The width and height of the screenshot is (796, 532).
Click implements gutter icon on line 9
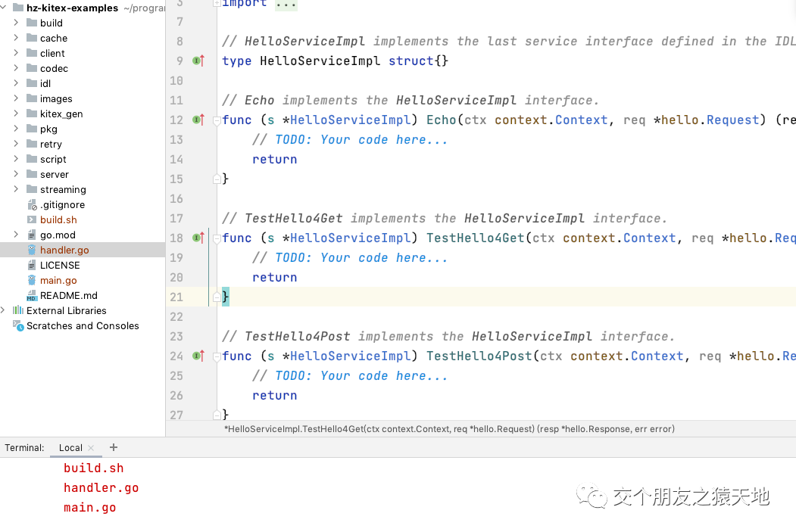point(198,61)
